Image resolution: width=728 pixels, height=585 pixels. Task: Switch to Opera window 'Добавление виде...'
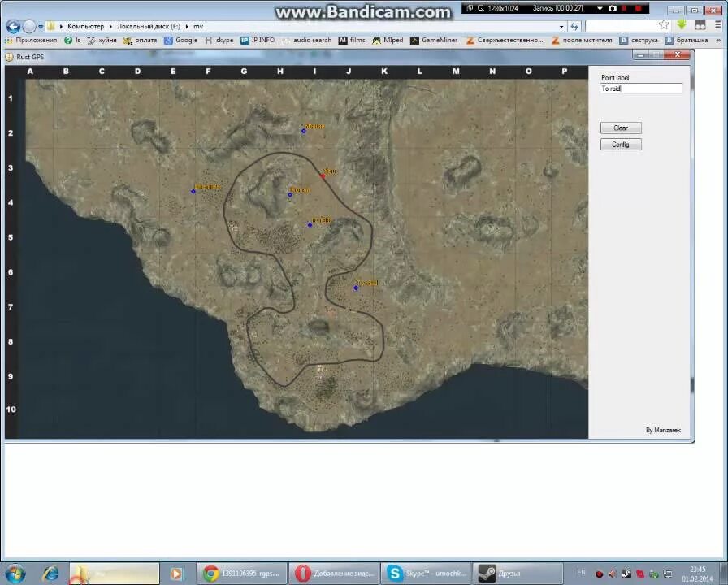pyautogui.click(x=333, y=574)
